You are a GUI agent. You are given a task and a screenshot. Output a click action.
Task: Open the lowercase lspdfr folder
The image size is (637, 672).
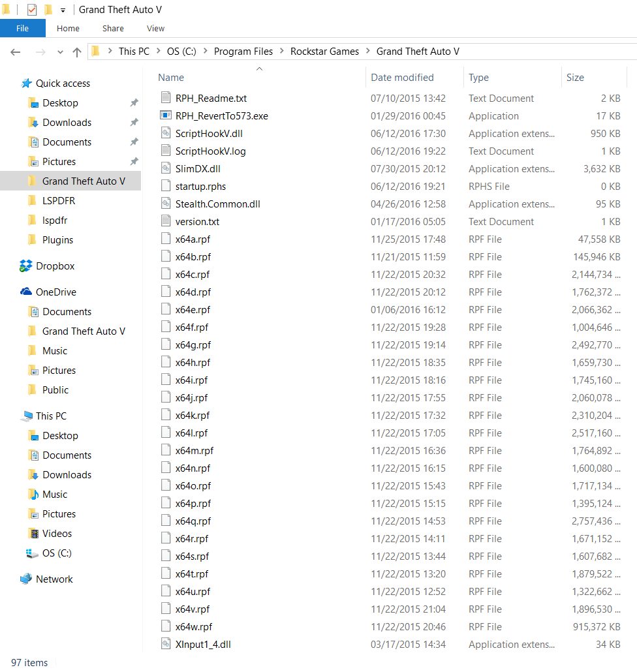[54, 221]
